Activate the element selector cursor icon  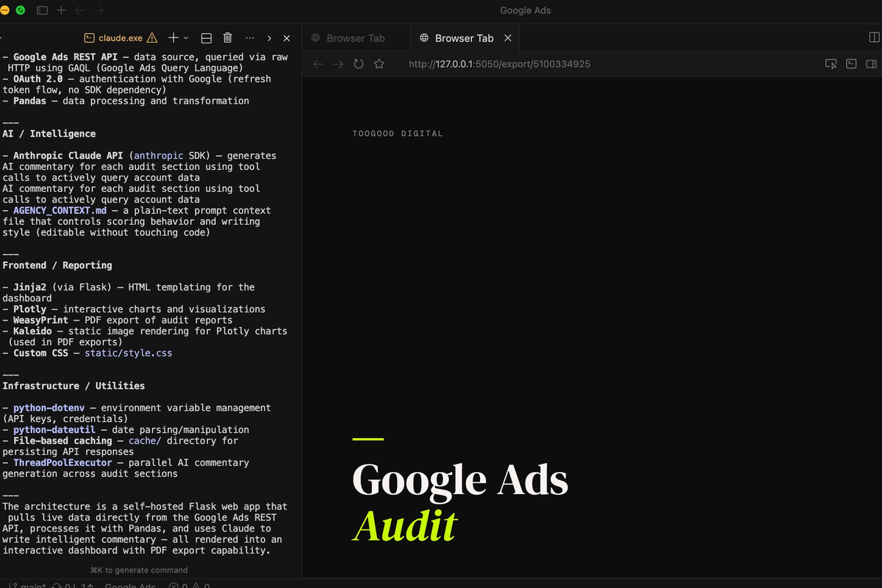(x=831, y=64)
